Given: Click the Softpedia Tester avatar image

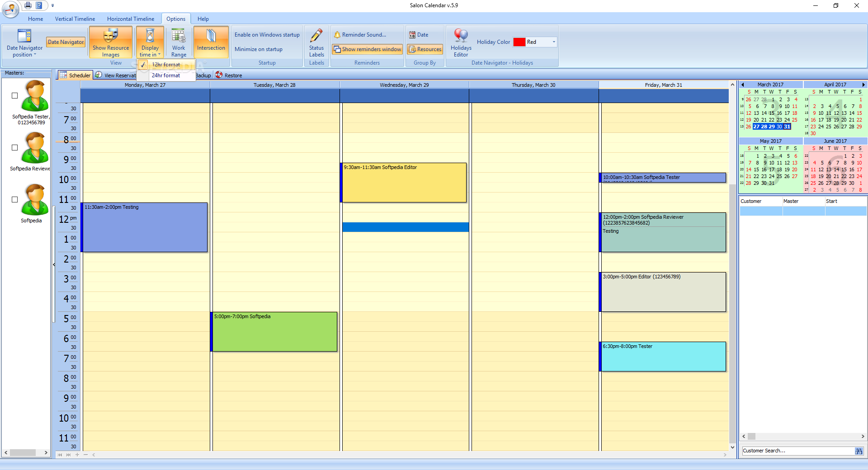Looking at the screenshot, I should coord(35,96).
